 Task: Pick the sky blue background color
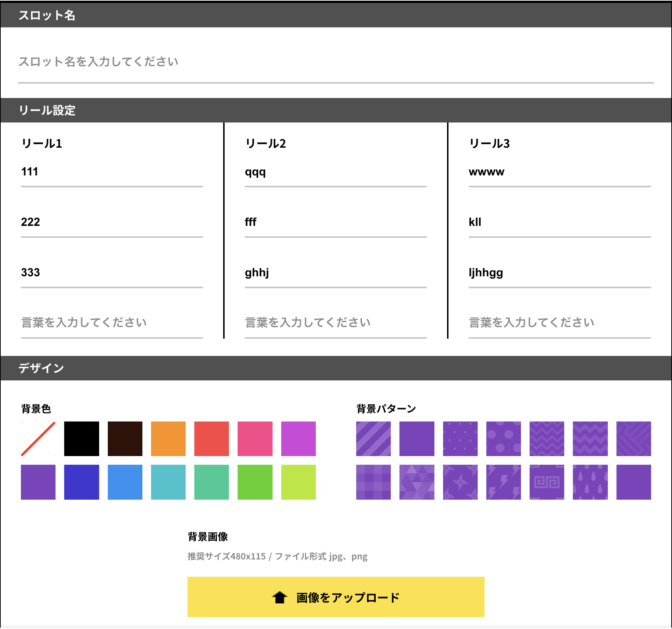[125, 482]
